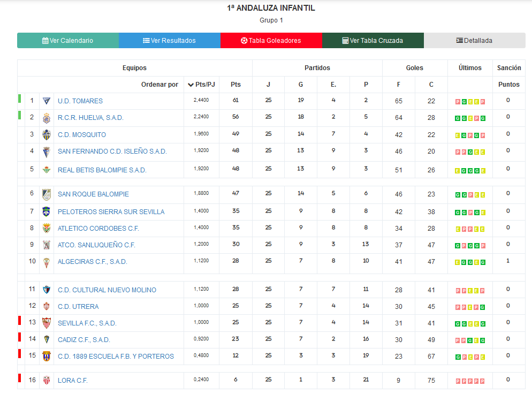Click the Atco. Sanluqueño C.F. crest icon
The image size is (532, 394).
coord(47,245)
